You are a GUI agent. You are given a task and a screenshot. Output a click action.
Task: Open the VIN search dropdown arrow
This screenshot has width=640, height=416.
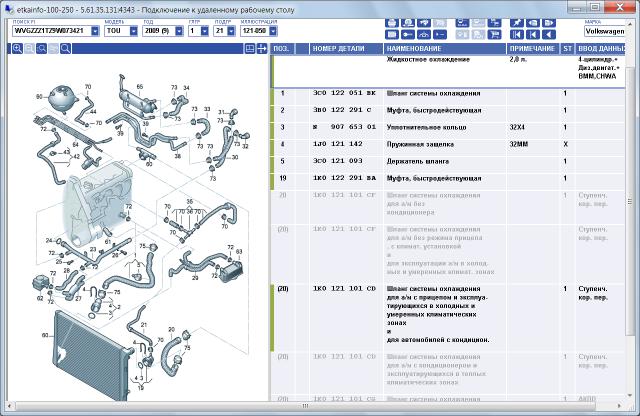[x=95, y=31]
